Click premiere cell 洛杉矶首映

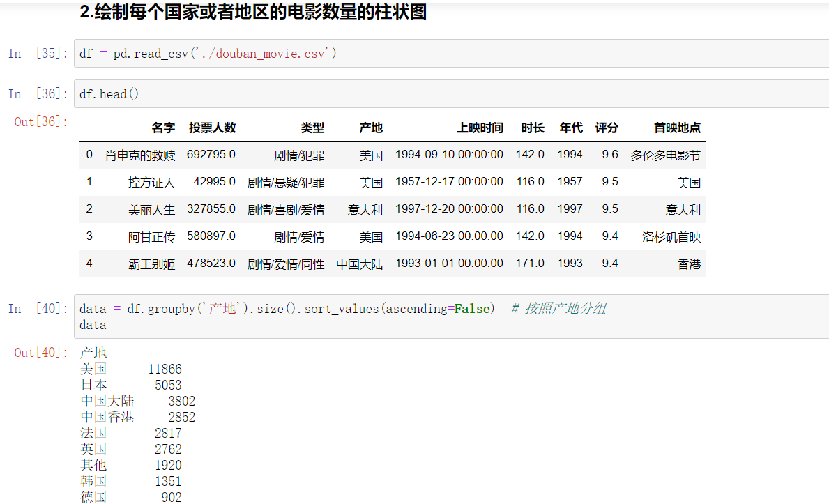(x=671, y=236)
